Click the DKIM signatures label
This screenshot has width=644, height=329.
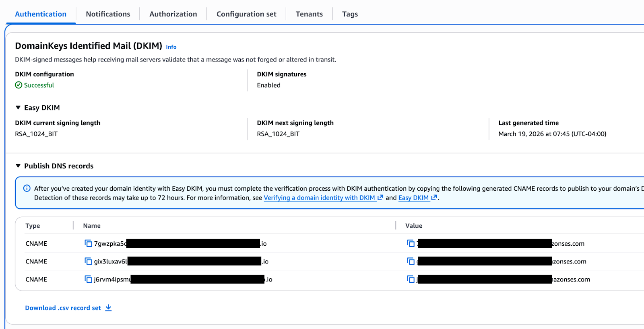tap(282, 74)
